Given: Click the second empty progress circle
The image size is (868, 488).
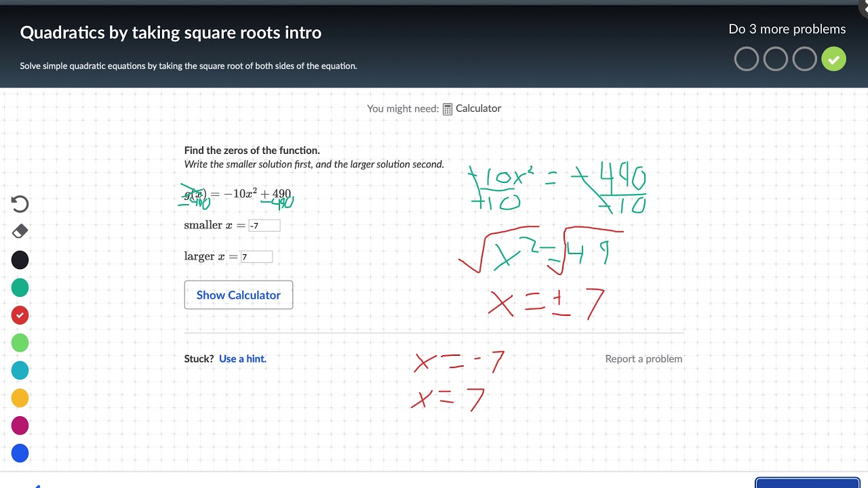Looking at the screenshot, I should pyautogui.click(x=776, y=60).
